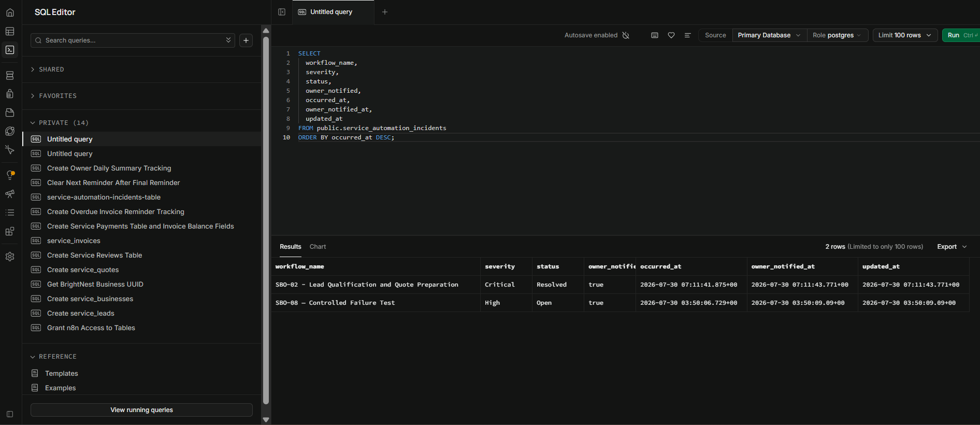Open the sort options in query search
This screenshot has width=980, height=425.
click(x=228, y=40)
